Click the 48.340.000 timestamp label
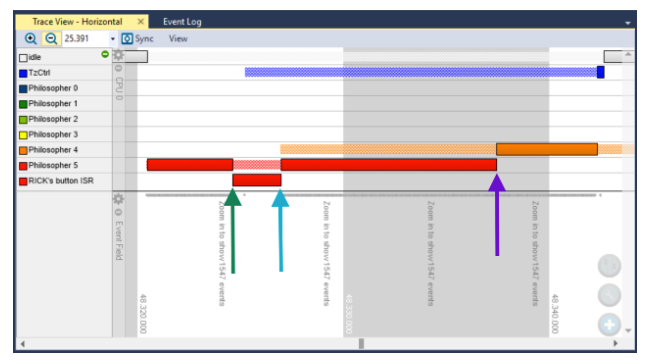Image resolution: width=650 pixels, height=364 pixels. pos(555,314)
